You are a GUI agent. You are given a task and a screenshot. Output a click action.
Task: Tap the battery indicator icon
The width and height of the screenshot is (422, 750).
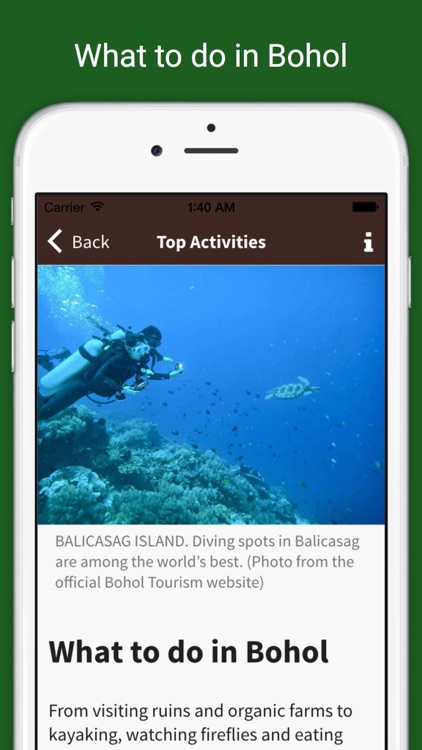point(365,207)
